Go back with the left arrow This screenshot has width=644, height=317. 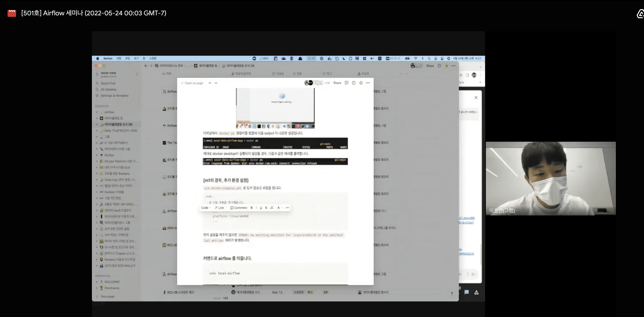coord(146,66)
